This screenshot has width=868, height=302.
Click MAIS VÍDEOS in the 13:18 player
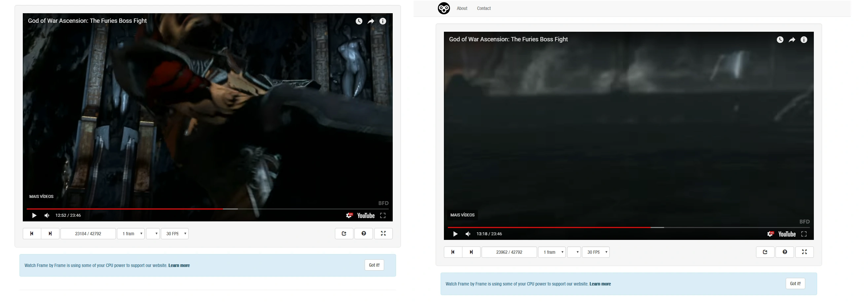click(x=463, y=215)
